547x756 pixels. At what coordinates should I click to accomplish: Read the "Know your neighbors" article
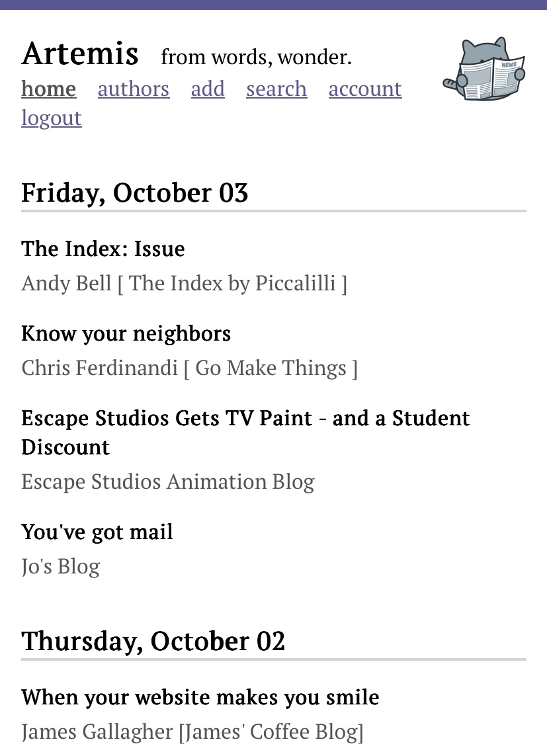126,333
